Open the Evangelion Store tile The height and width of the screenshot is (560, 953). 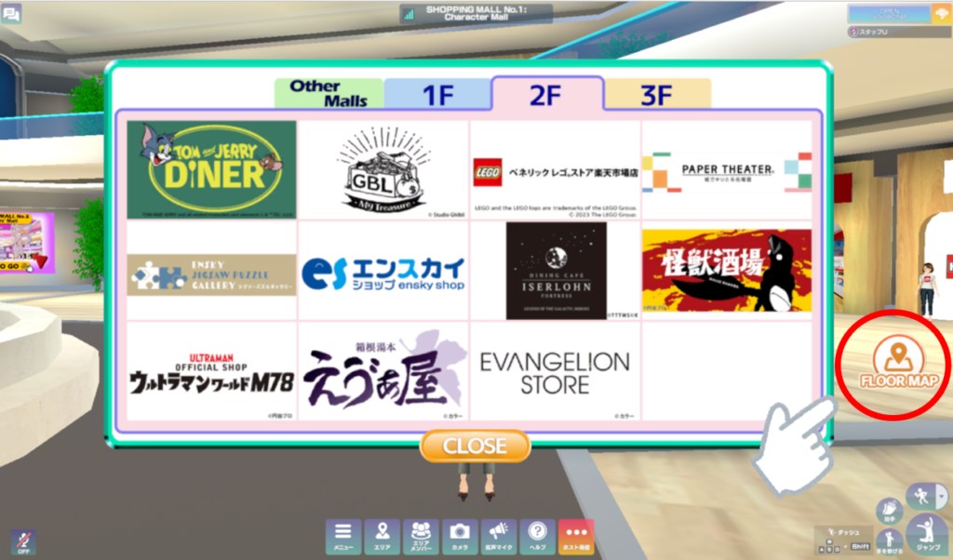pos(556,371)
